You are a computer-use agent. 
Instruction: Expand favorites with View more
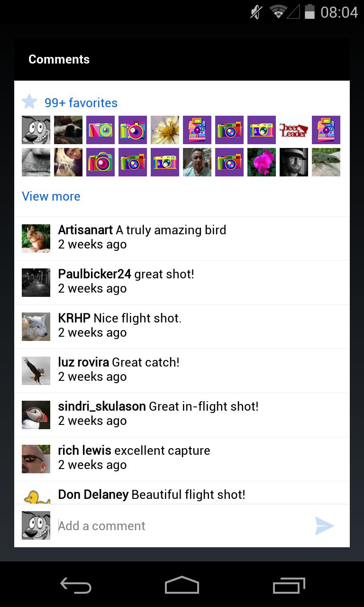tap(51, 196)
